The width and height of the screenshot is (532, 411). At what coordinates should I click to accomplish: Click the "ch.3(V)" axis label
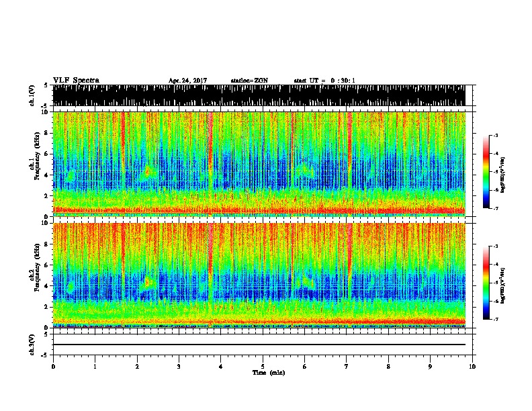point(32,345)
